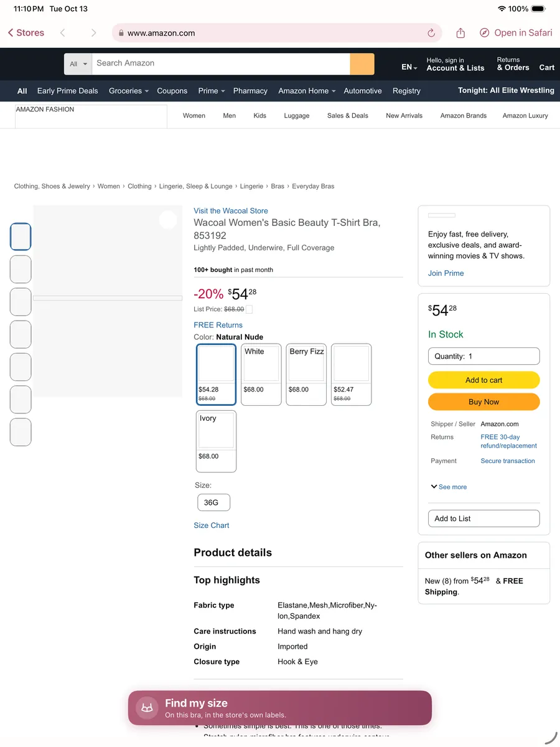Viewport: 560px width, 747px height.
Task: Open Account & Lists menu
Action: 455,64
